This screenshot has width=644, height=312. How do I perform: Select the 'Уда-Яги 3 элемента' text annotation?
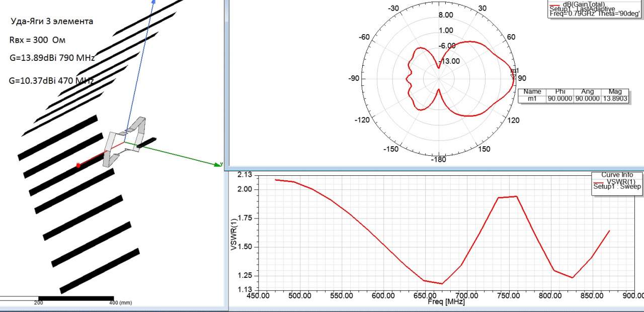point(51,22)
